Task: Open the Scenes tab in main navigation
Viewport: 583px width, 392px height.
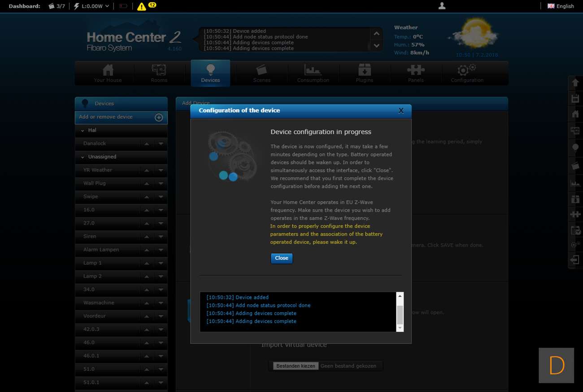Action: pos(261,73)
